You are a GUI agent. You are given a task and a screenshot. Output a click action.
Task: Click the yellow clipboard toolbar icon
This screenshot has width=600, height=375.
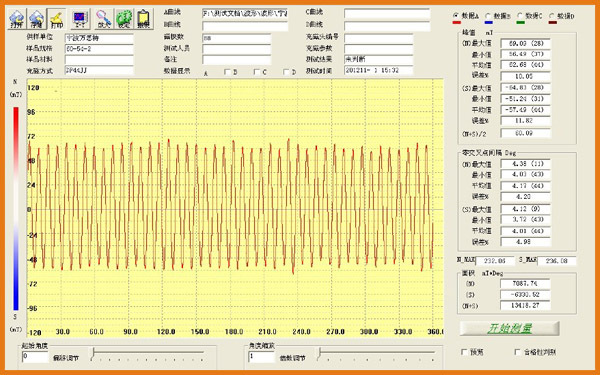[x=144, y=19]
